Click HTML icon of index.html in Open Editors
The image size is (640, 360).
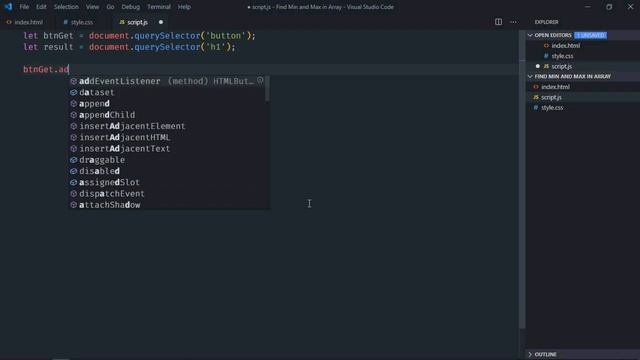coord(546,46)
